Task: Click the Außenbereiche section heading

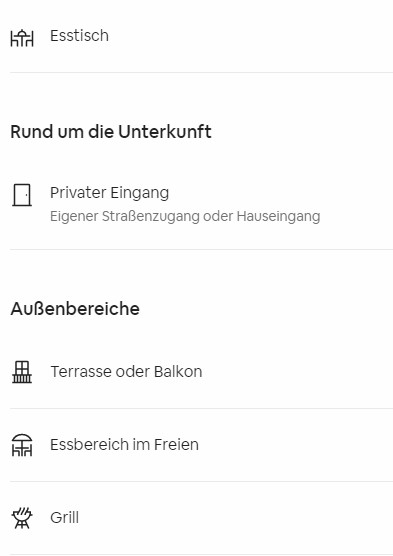Action: pos(75,308)
